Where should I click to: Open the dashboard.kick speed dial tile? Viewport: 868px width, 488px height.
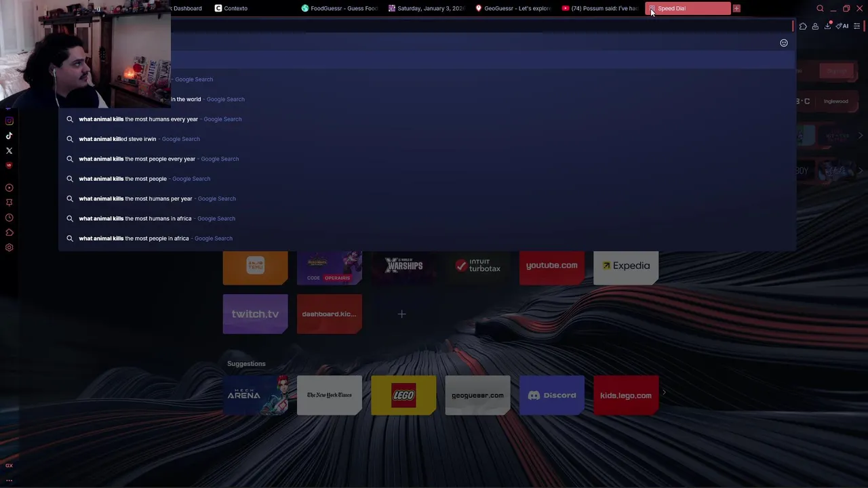330,314
